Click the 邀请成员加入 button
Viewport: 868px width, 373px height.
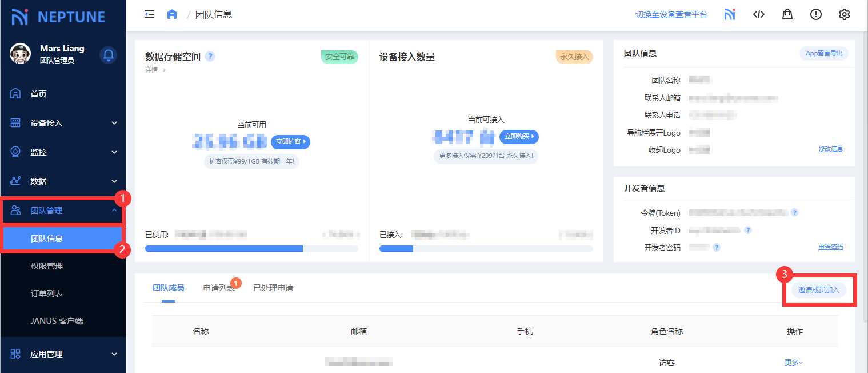(x=818, y=290)
